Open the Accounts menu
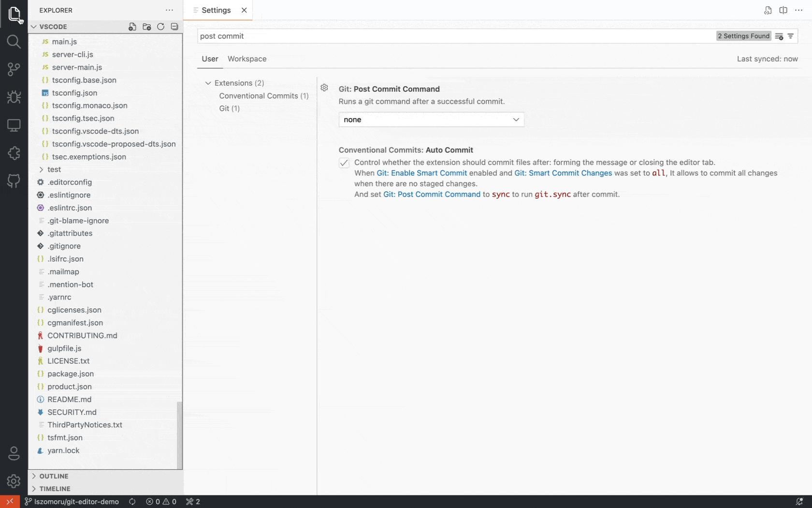 pyautogui.click(x=13, y=453)
